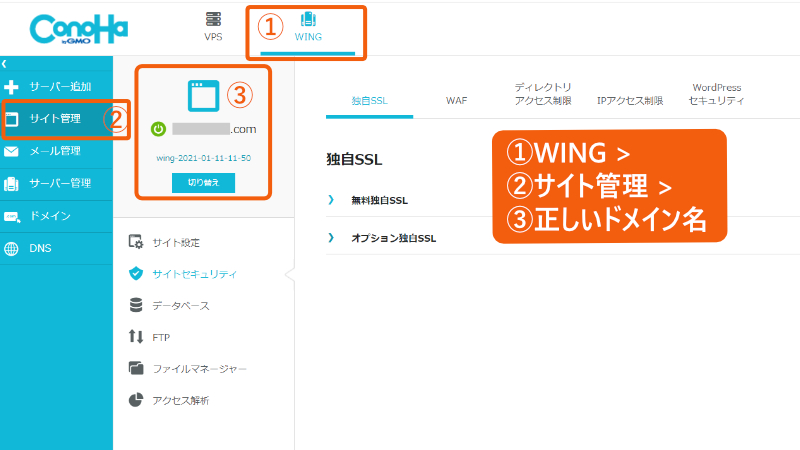Switch to WordPressセキュリティ tab

(716, 94)
